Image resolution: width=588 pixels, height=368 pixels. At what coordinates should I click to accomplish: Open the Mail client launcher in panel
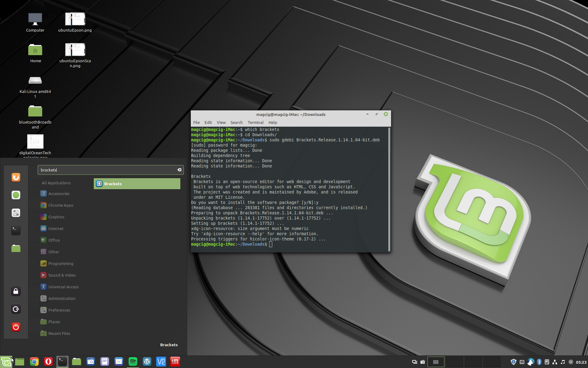tap(119, 362)
